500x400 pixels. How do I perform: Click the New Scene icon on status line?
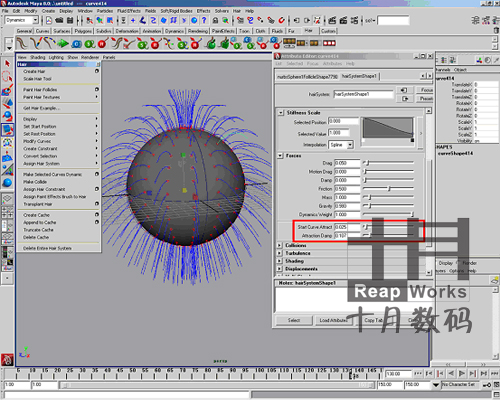pyautogui.click(x=49, y=20)
